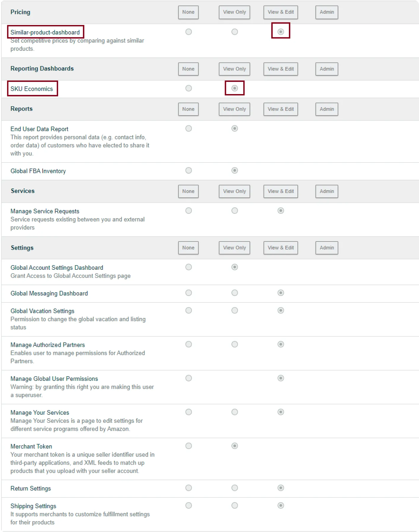Select View Only for Manage Your Services
Image resolution: width=419 pixels, height=532 pixels.
click(235, 412)
